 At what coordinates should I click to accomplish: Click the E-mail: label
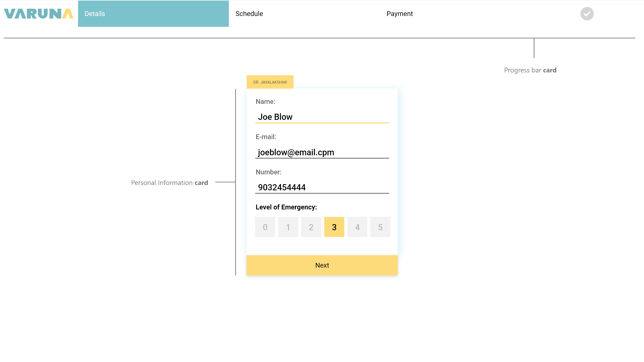coord(266,137)
